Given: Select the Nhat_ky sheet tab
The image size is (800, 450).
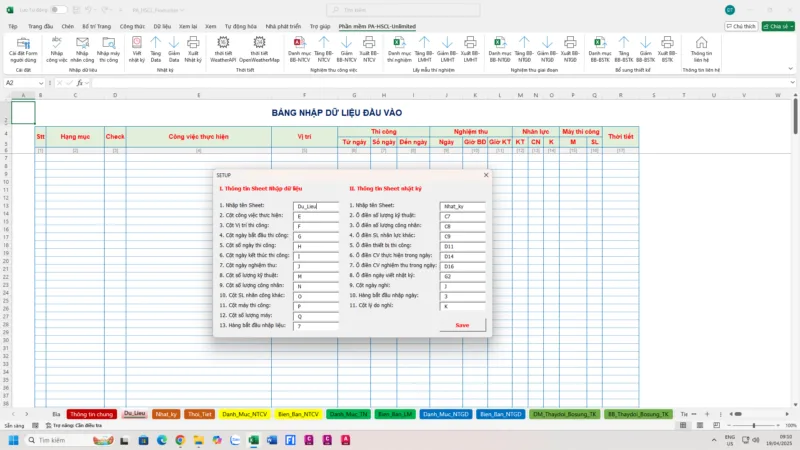Looking at the screenshot, I should (165, 413).
